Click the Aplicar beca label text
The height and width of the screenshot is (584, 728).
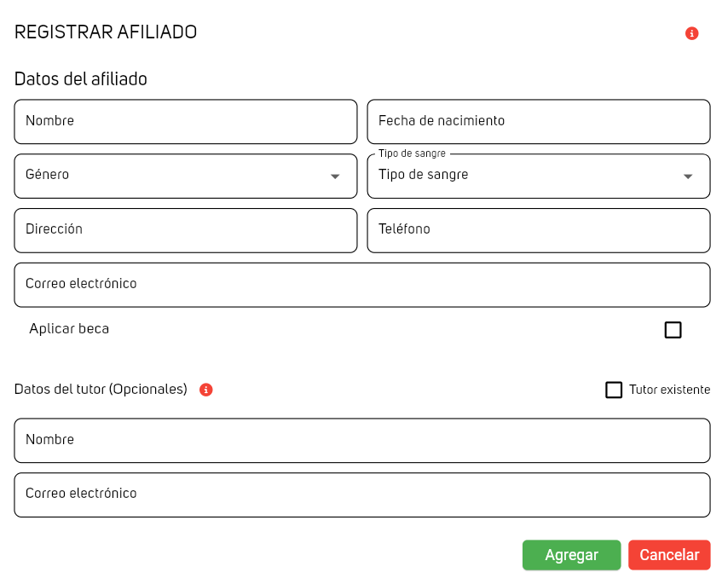coord(69,329)
